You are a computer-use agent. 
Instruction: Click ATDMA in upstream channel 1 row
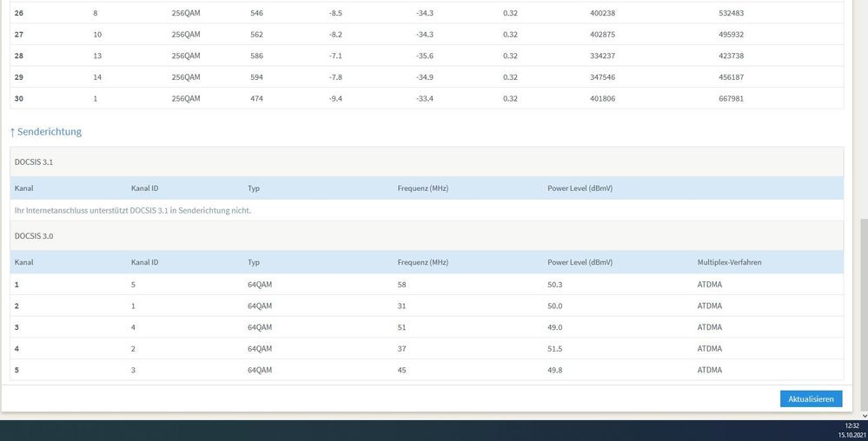[x=710, y=285]
